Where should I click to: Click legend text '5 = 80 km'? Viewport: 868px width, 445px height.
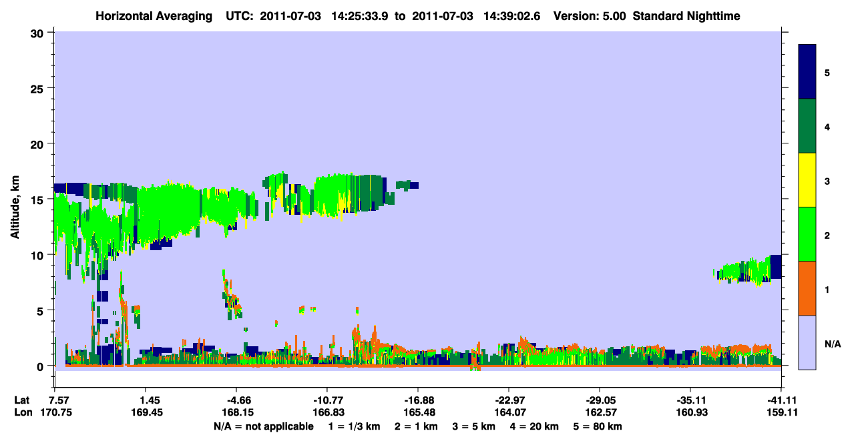tap(598, 426)
